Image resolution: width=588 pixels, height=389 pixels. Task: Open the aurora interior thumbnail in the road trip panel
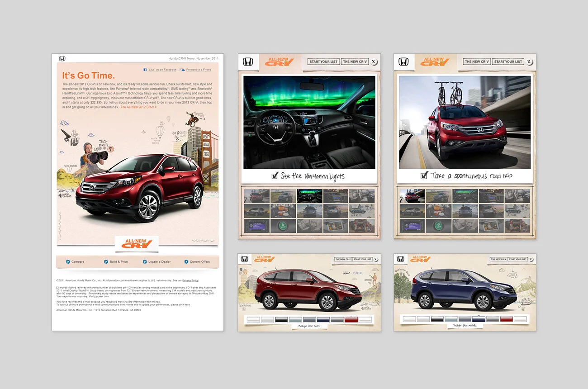coord(465,196)
